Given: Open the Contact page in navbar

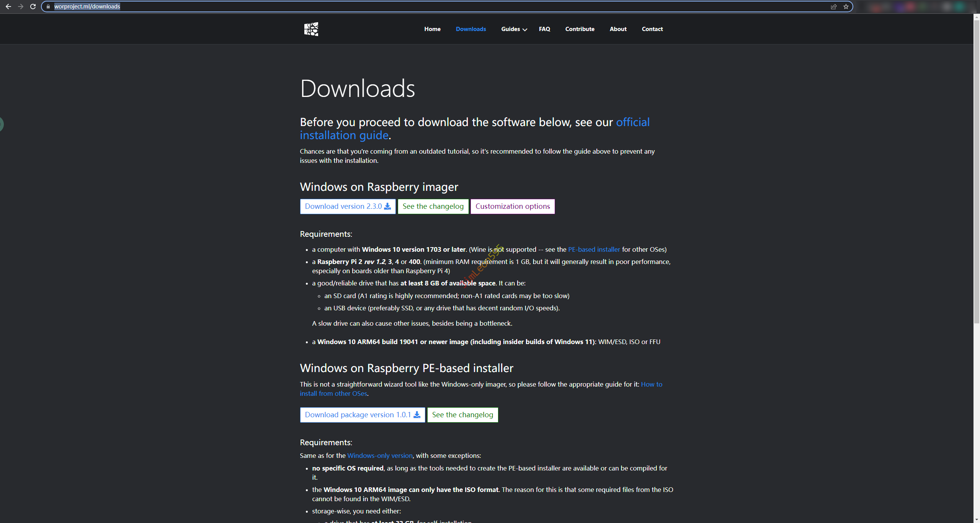Looking at the screenshot, I should point(652,29).
